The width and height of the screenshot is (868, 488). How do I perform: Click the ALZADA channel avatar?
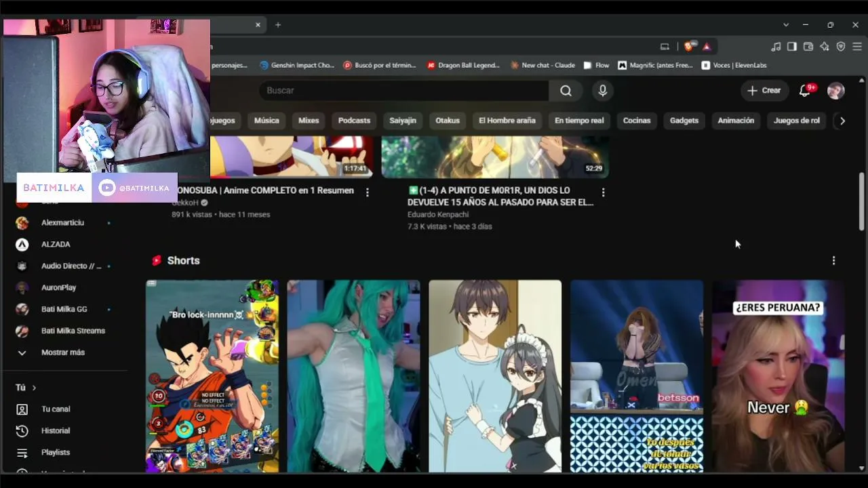(22, 245)
